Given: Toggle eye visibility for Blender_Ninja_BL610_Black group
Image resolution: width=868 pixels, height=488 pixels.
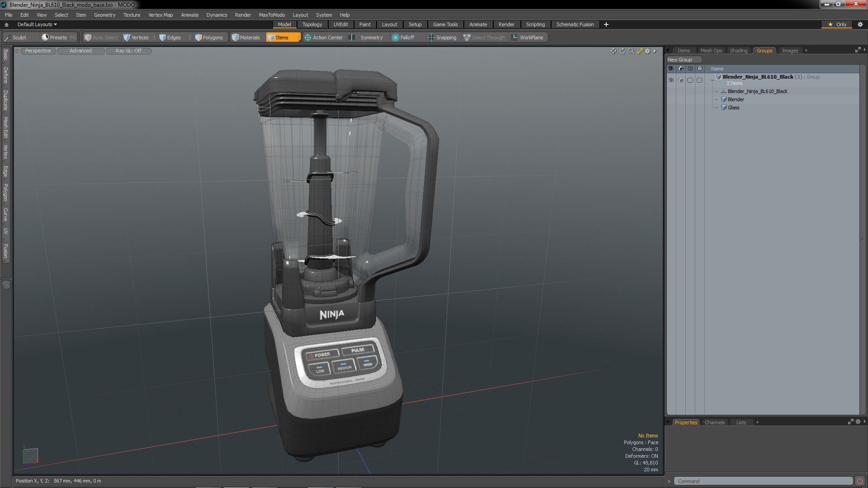Looking at the screenshot, I should pyautogui.click(x=671, y=80).
